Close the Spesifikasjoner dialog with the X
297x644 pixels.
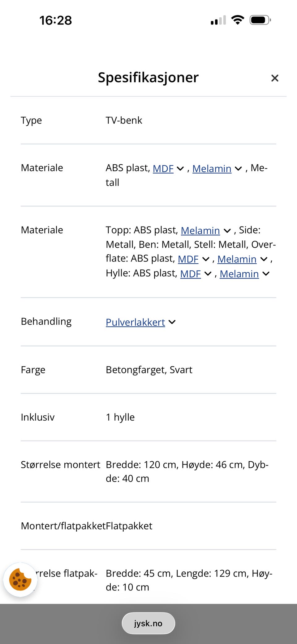click(275, 78)
